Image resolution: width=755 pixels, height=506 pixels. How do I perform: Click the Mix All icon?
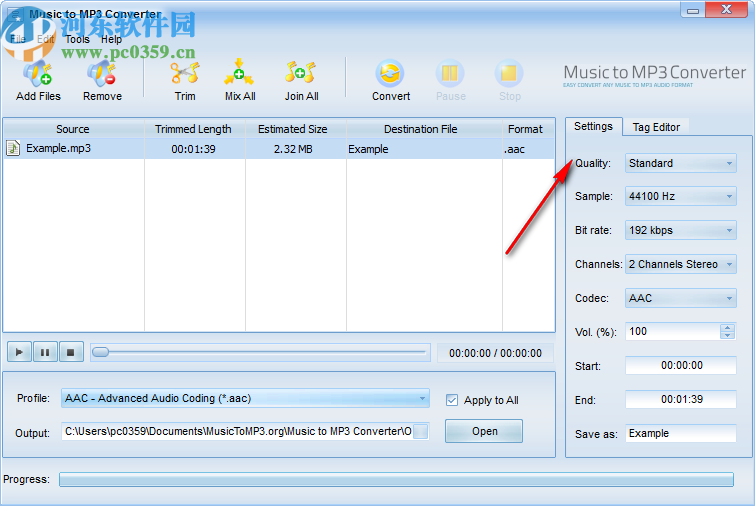(x=239, y=73)
